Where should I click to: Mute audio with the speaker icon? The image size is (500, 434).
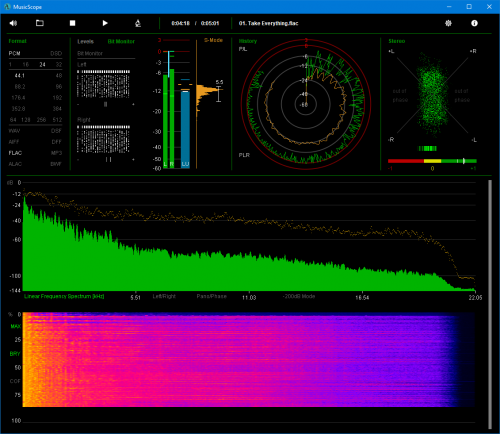[x=13, y=23]
